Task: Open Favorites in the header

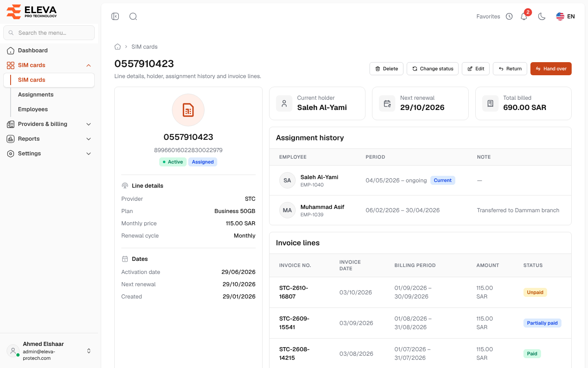Action: 488,16
